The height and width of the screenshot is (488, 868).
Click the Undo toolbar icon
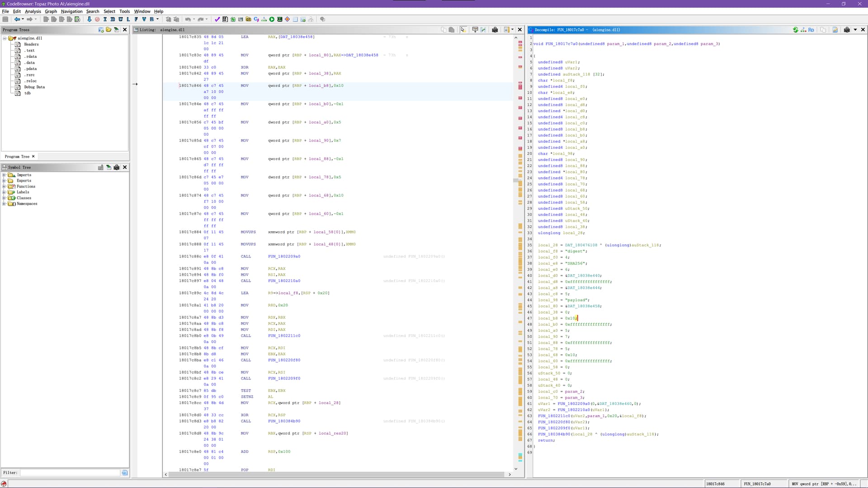pos(188,19)
